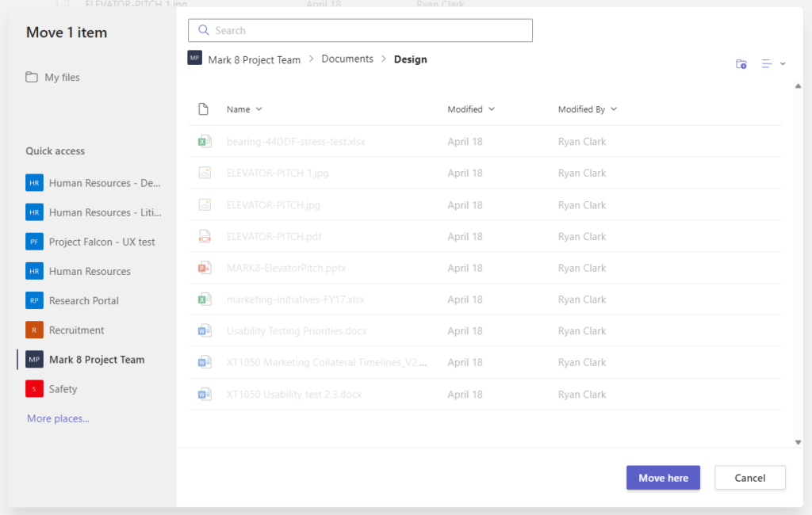Viewport: 812px width, 515px height.
Task: Click the Mark 8 Project Team breadcrumb icon
Action: tap(195, 58)
